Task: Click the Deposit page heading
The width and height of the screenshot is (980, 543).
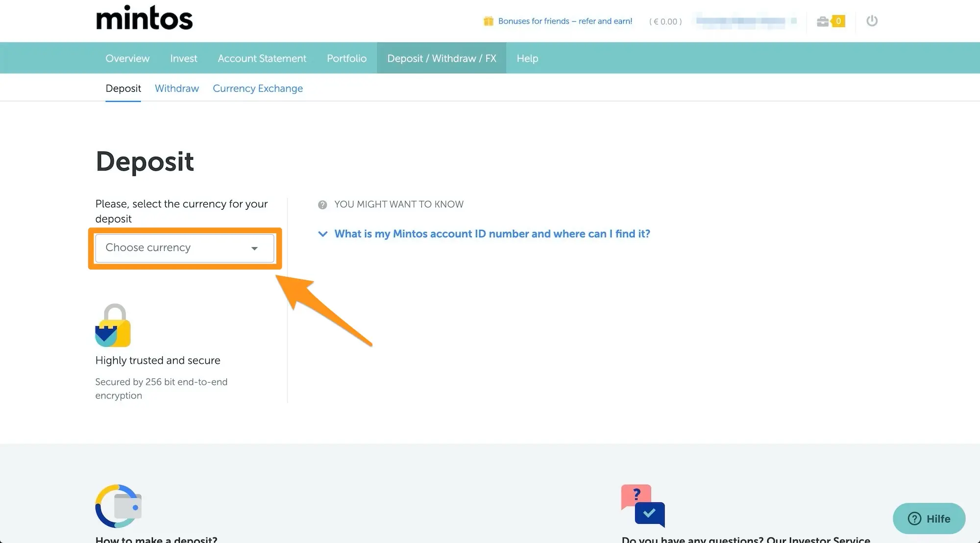Action: coord(145,162)
